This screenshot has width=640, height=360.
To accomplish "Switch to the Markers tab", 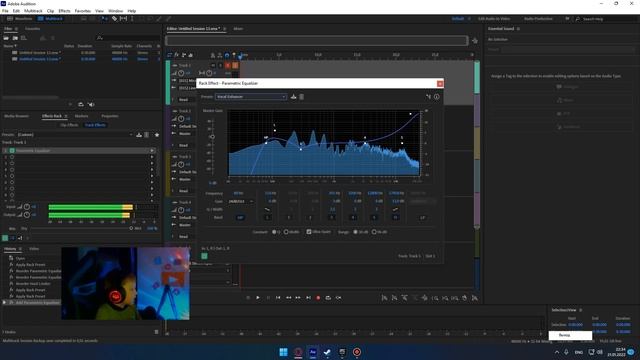I will 81,116.
